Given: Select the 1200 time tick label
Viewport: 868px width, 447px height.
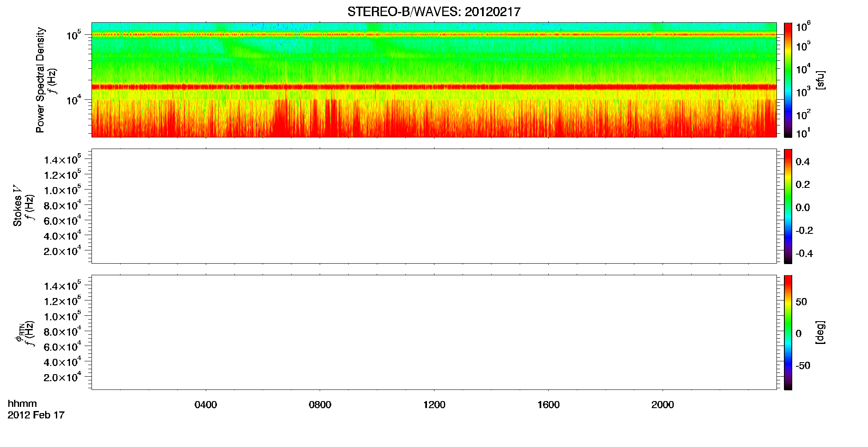Looking at the screenshot, I should (x=434, y=405).
